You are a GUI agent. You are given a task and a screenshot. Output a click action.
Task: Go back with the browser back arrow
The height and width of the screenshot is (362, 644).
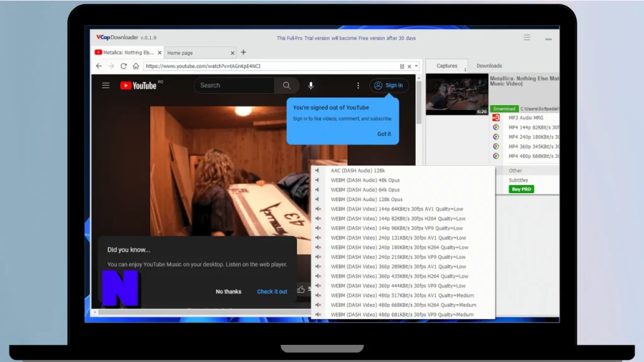[x=99, y=65]
